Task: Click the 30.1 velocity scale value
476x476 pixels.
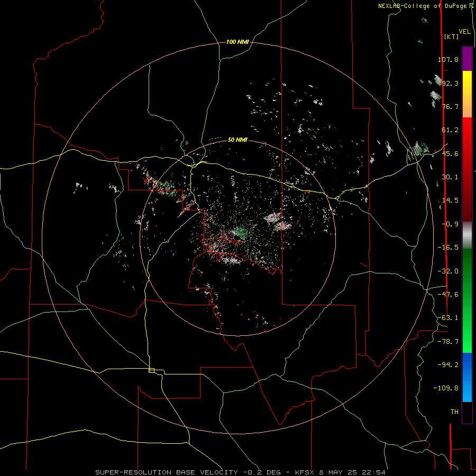Action: click(450, 177)
